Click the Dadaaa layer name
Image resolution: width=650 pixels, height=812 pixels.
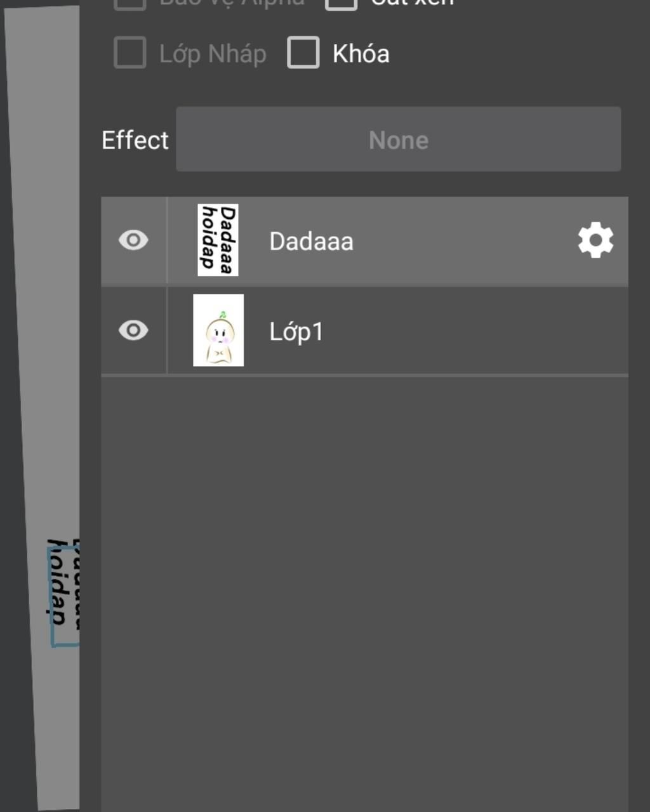311,242
